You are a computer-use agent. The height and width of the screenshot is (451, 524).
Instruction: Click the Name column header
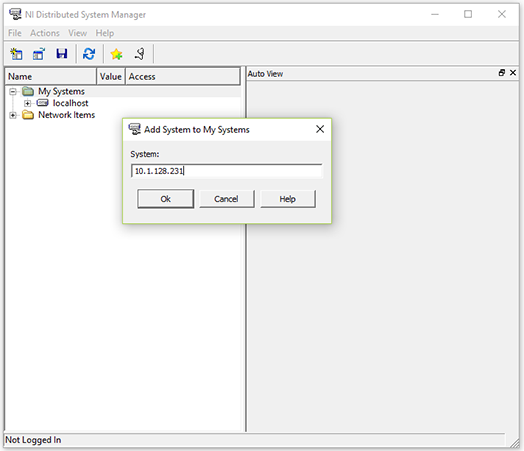pos(51,77)
